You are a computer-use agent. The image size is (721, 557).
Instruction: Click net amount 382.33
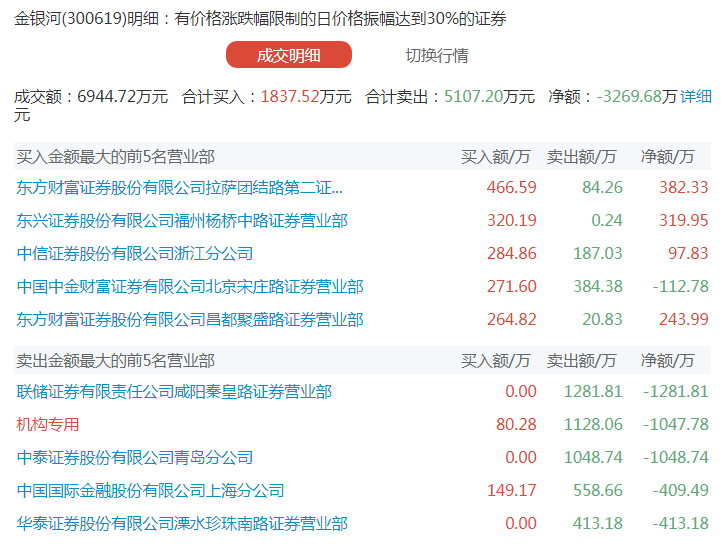[x=684, y=187]
